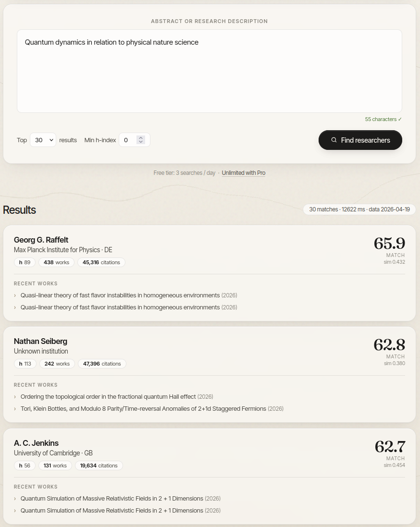
Task: Click the 438 works badge for Georg Raffelt
Action: (x=56, y=262)
